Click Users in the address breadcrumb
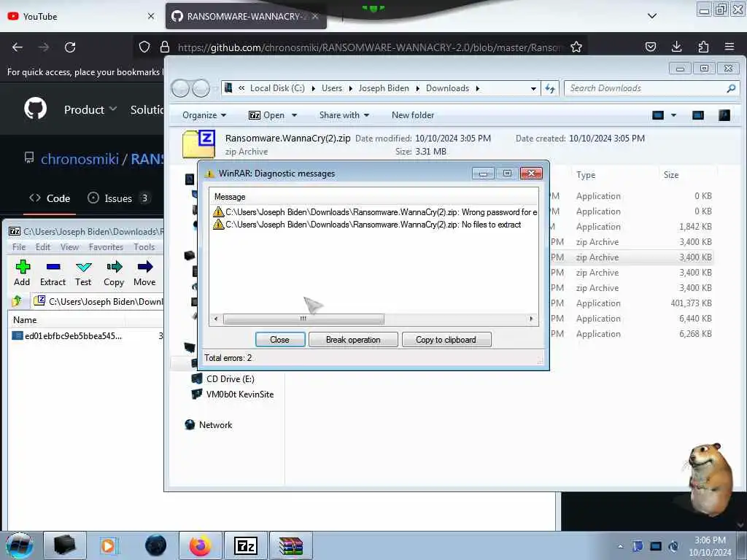747x560 pixels. tap(332, 88)
